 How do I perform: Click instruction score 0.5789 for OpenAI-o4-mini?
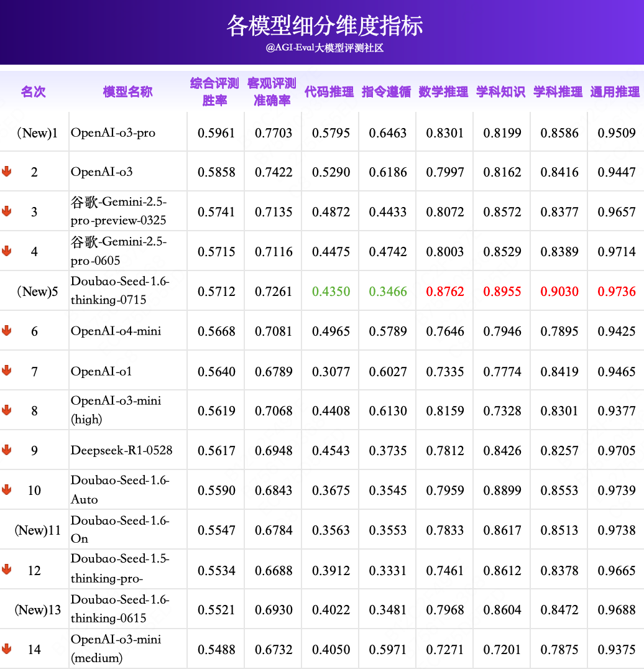click(388, 331)
